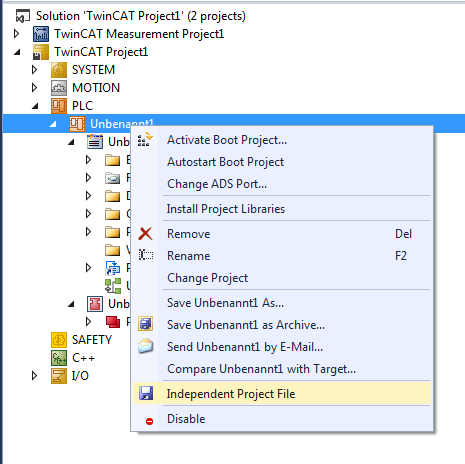Screen dimensions: 465x464
Task: Click the Unb project document icon
Action: tap(95, 142)
